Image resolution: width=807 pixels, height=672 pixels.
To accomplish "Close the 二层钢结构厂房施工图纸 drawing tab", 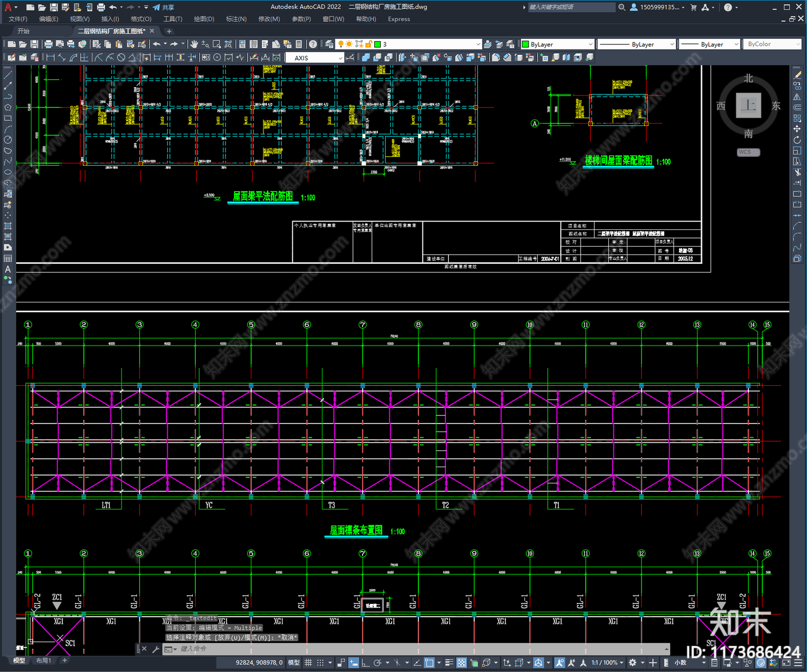I will (x=152, y=31).
